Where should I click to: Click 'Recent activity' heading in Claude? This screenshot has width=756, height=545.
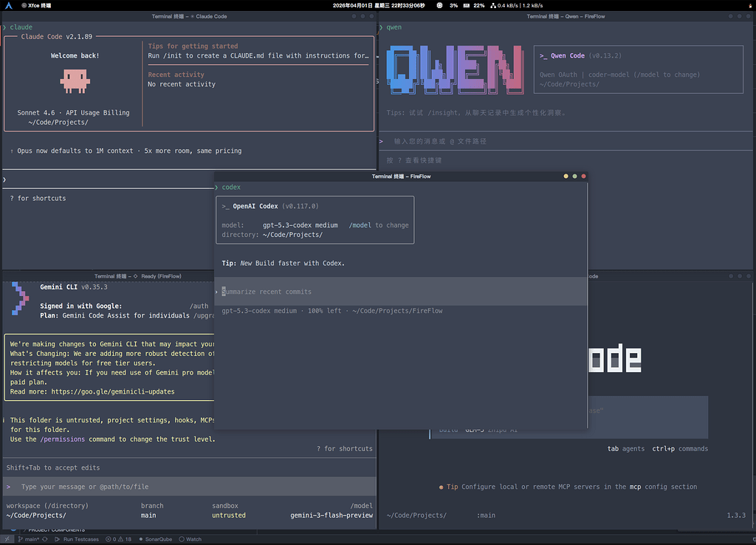click(176, 75)
